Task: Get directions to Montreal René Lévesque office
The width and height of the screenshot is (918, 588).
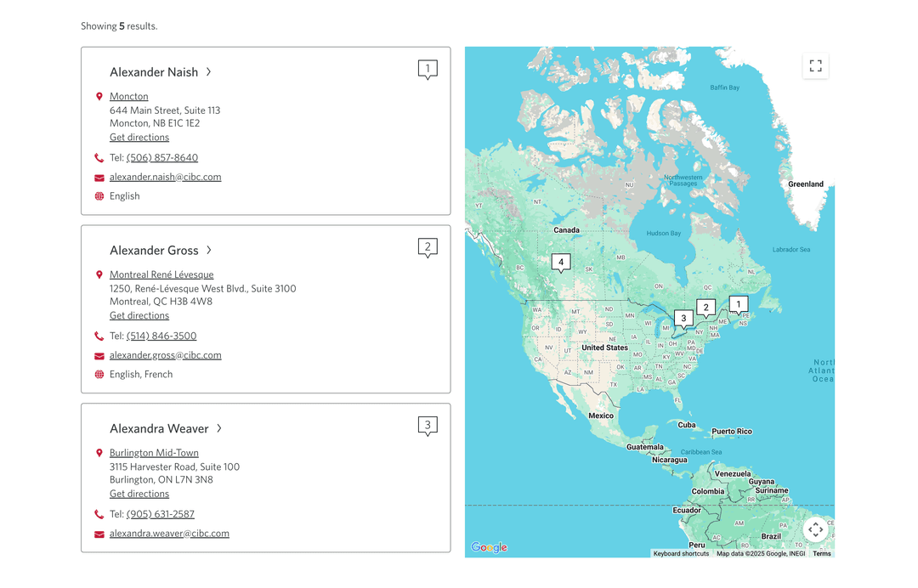Action: 139,315
